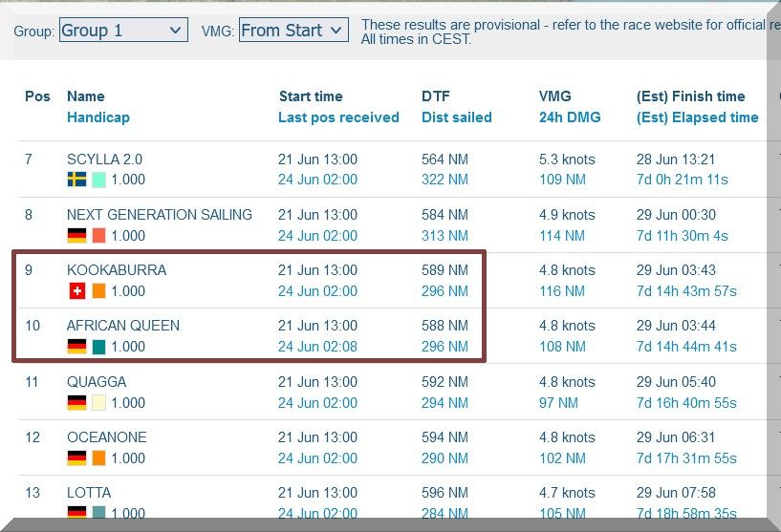Sort by DTF column header
The image size is (781, 532).
435,96
